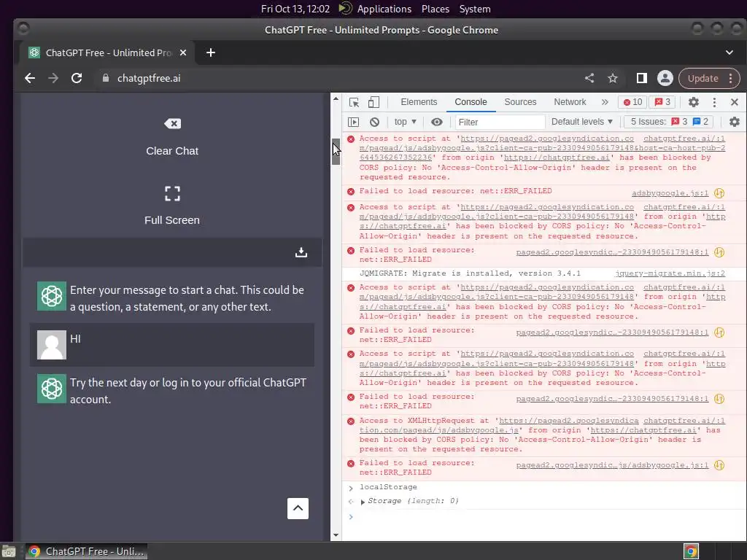This screenshot has width=747, height=560.
Task: Open DevTools settings gear in the top bar
Action: pyautogui.click(x=694, y=102)
